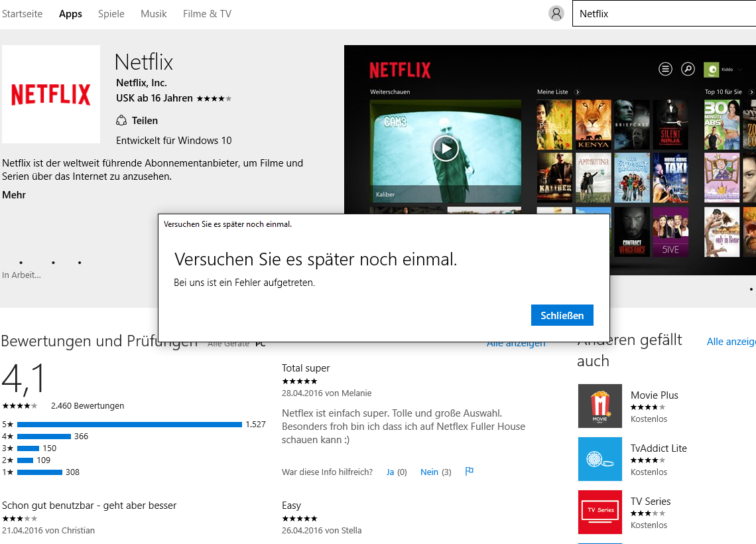Screen dimensions: 756x544
Task: Click the 3-star rating bar
Action: tap(28, 448)
